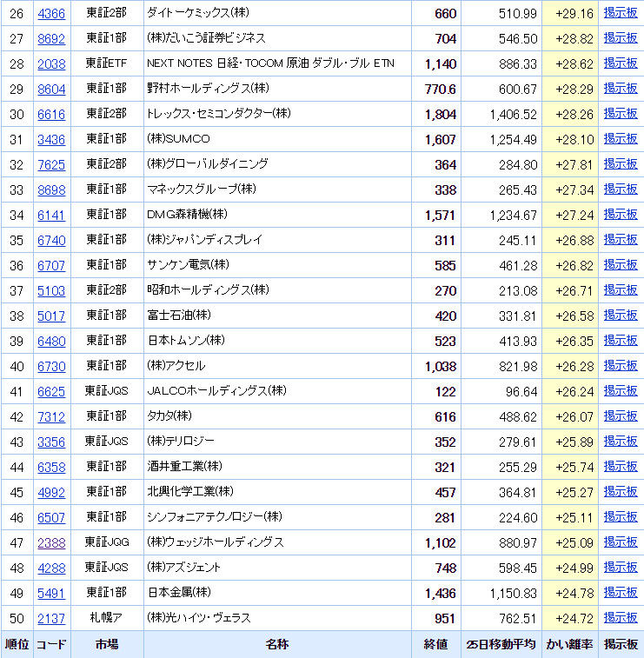Select company name 日本トムソン(株)
644x658 pixels.
point(186,341)
